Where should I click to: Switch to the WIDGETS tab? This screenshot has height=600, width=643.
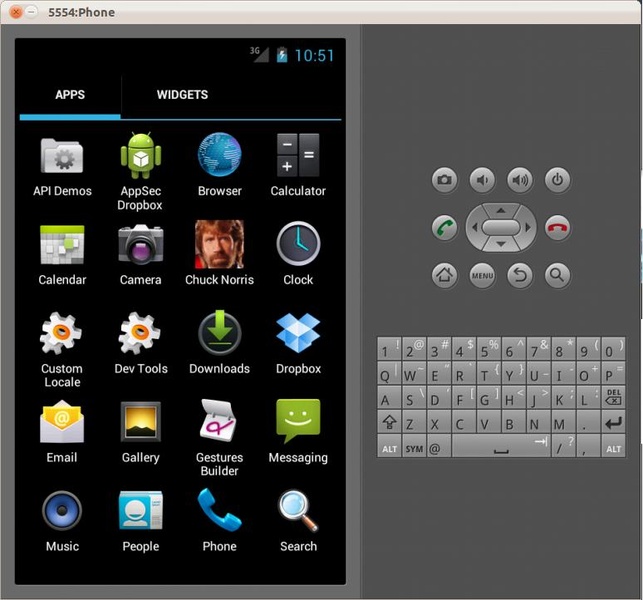pyautogui.click(x=182, y=95)
